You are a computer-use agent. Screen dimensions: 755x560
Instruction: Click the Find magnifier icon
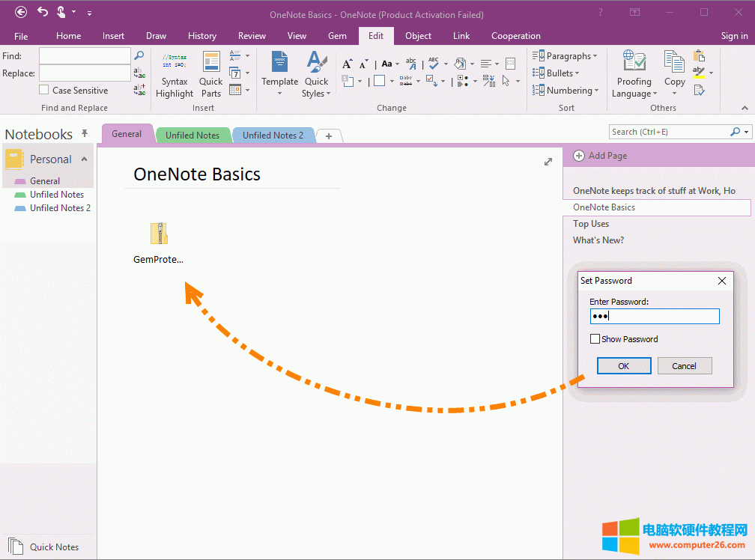pos(139,55)
